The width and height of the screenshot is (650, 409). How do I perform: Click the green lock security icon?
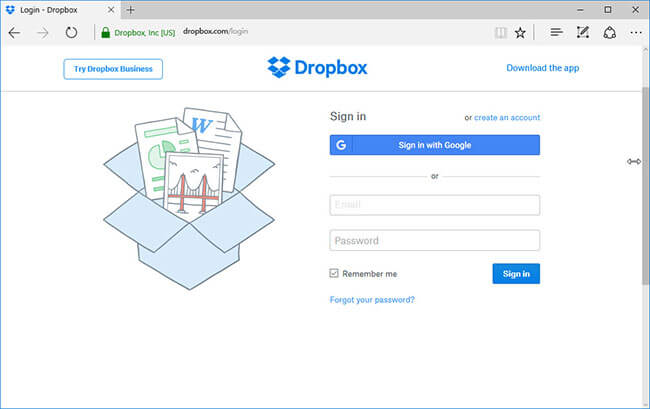[106, 32]
